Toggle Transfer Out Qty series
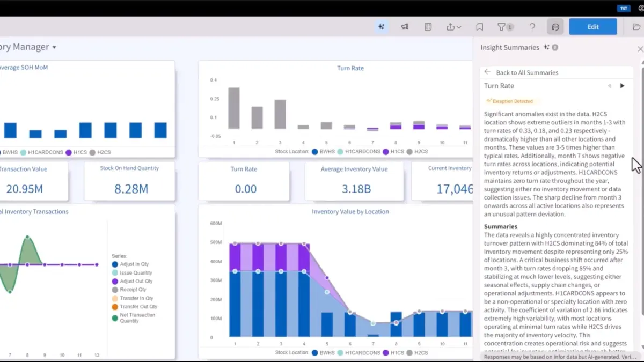Image resolution: width=644 pixels, height=362 pixels. point(134,307)
